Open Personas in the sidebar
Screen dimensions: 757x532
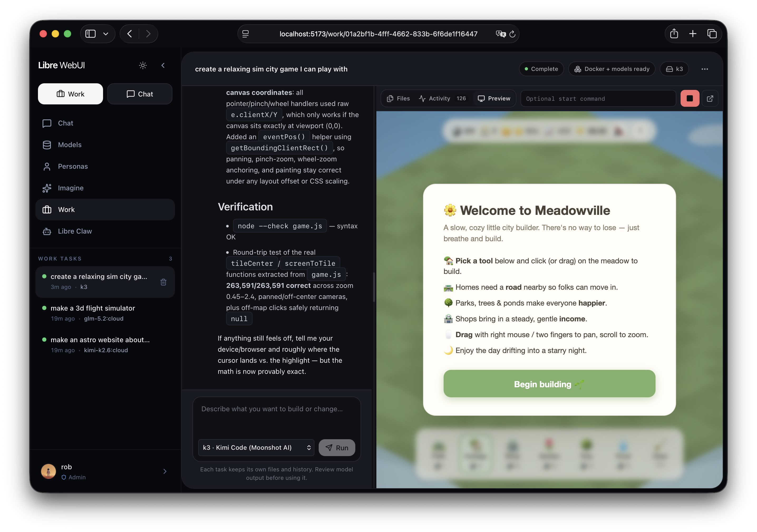coord(105,166)
